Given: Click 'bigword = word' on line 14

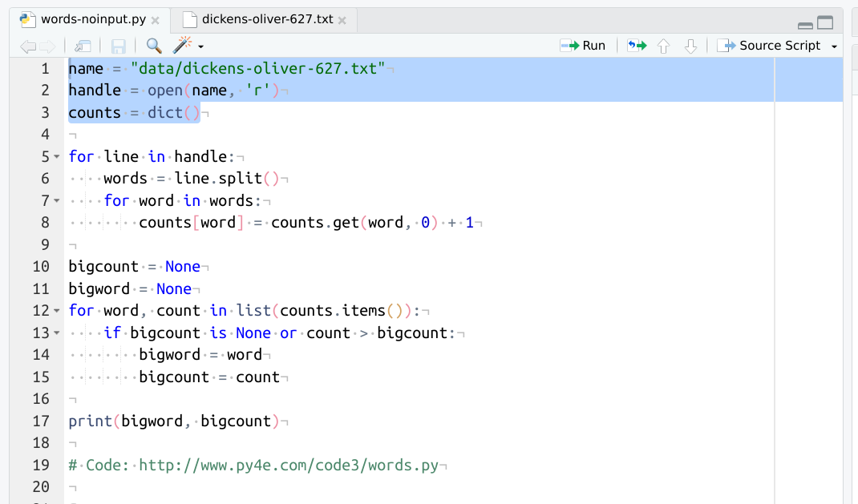Looking at the screenshot, I should click(x=200, y=355).
